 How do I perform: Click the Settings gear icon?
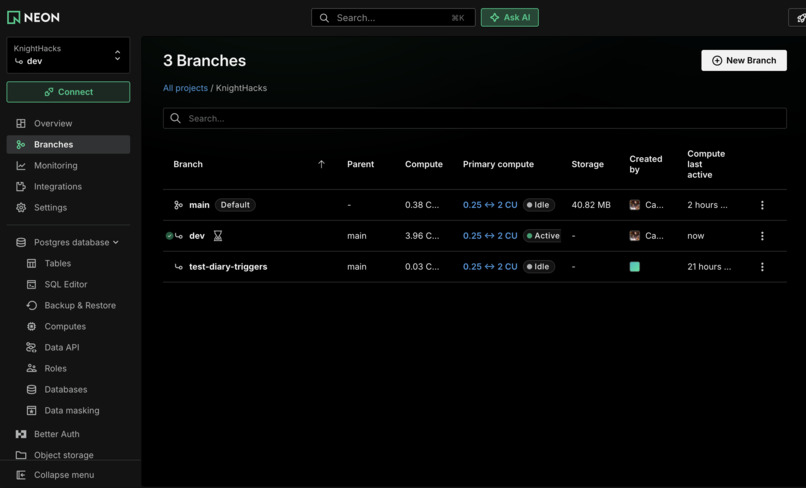(21, 208)
